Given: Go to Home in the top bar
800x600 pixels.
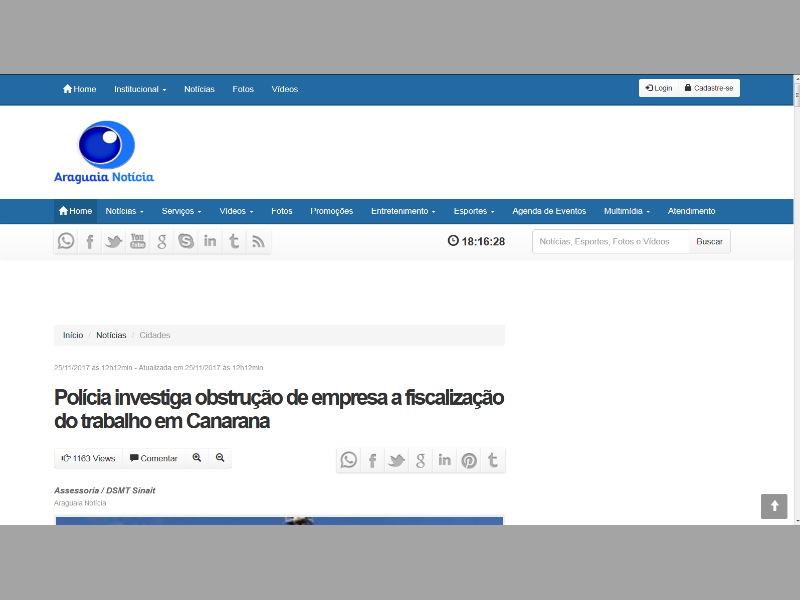Looking at the screenshot, I should pyautogui.click(x=80, y=89).
